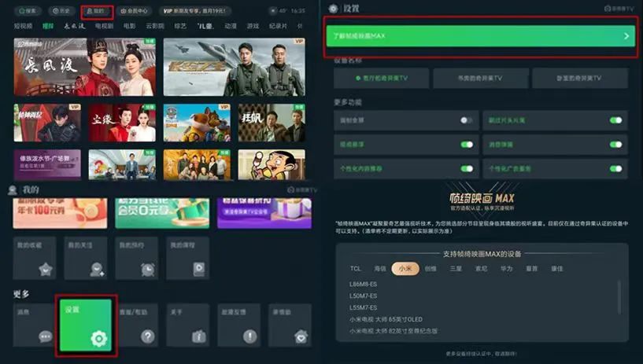The image size is (643, 364).
Task: Play the 长风渡 poster thumbnail
Action: click(85, 67)
